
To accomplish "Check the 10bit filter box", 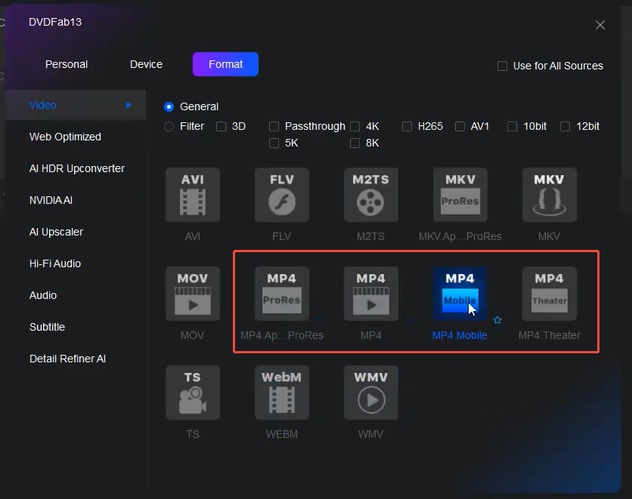I will click(x=512, y=127).
